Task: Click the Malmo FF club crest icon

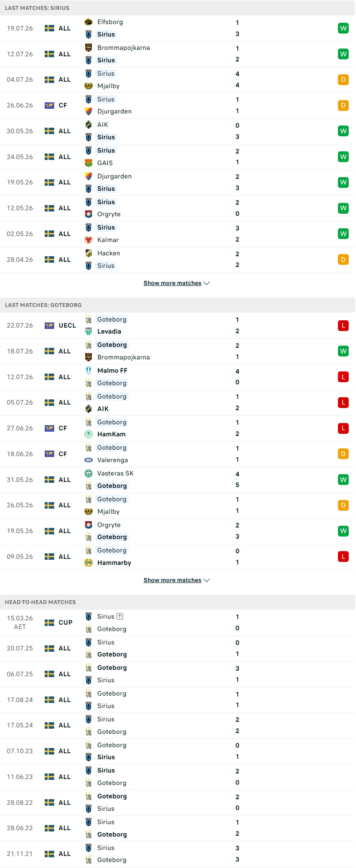Action: tap(89, 371)
